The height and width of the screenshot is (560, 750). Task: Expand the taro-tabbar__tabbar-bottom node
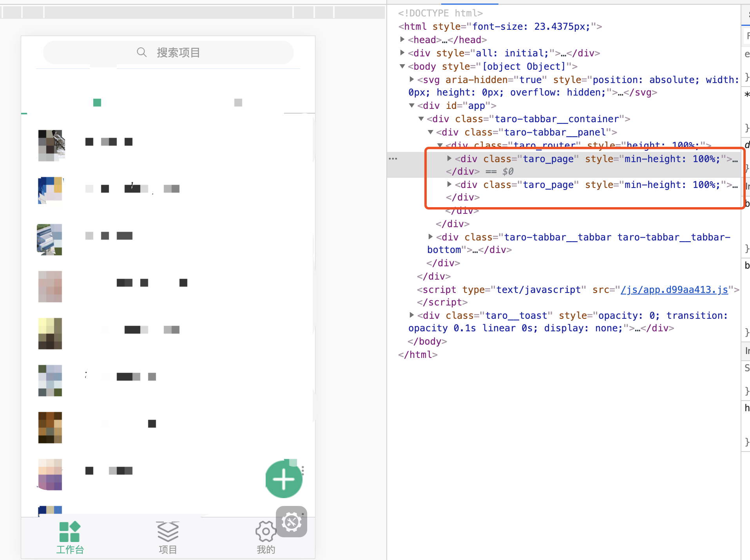430,237
